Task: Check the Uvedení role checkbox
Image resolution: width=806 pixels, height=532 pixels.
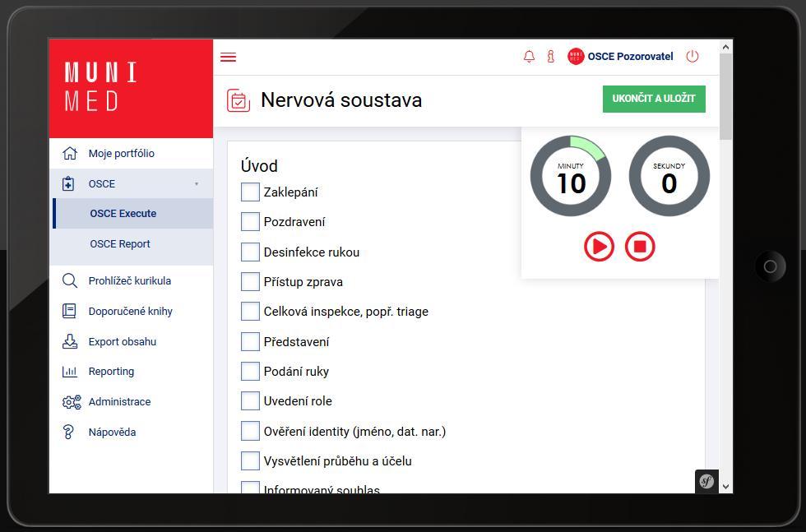Action: coord(250,401)
